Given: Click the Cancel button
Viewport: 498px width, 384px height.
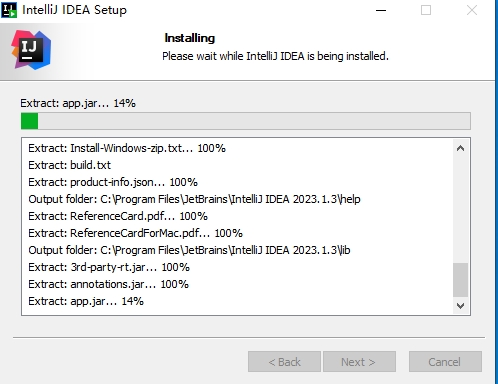Looking at the screenshot, I should coord(445,362).
